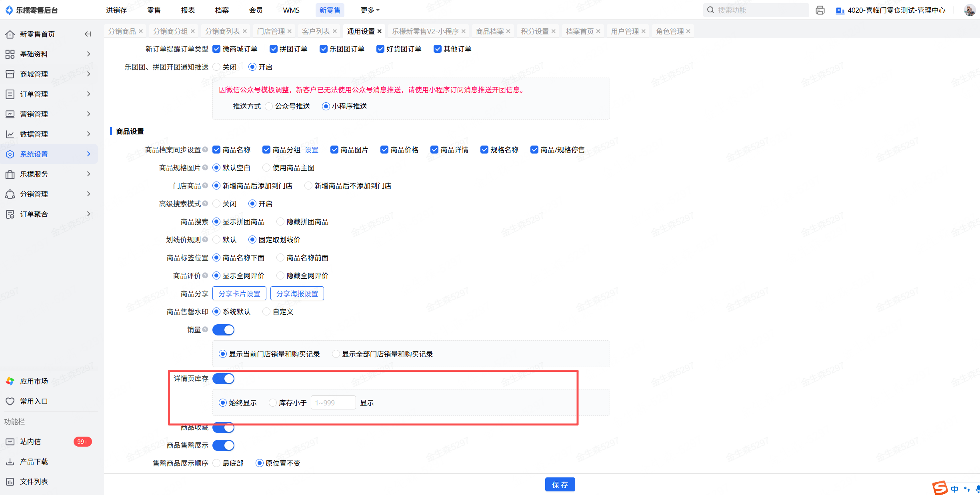Click the 新零售首页 home icon

pyautogui.click(x=10, y=34)
